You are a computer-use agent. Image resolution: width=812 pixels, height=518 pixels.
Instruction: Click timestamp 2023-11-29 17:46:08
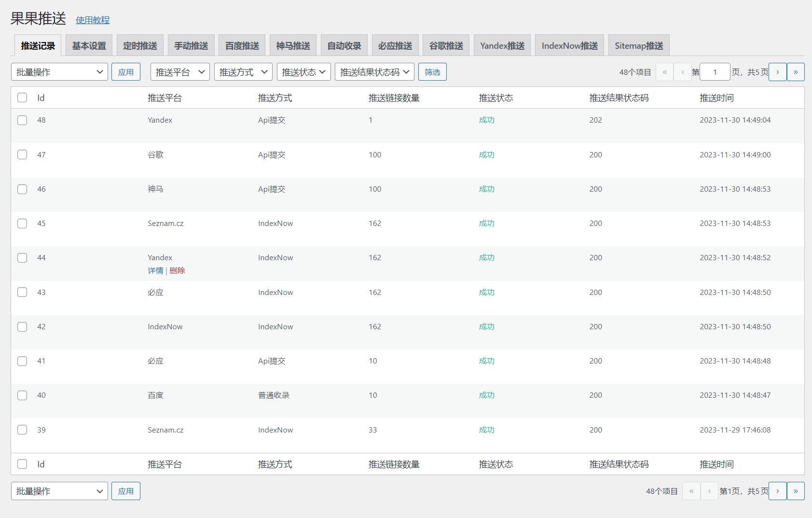[x=735, y=430]
